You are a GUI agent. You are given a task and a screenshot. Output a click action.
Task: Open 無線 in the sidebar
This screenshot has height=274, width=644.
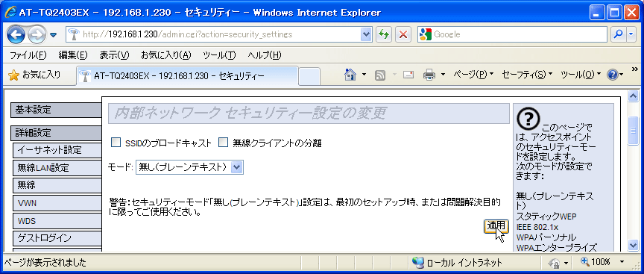point(57,186)
